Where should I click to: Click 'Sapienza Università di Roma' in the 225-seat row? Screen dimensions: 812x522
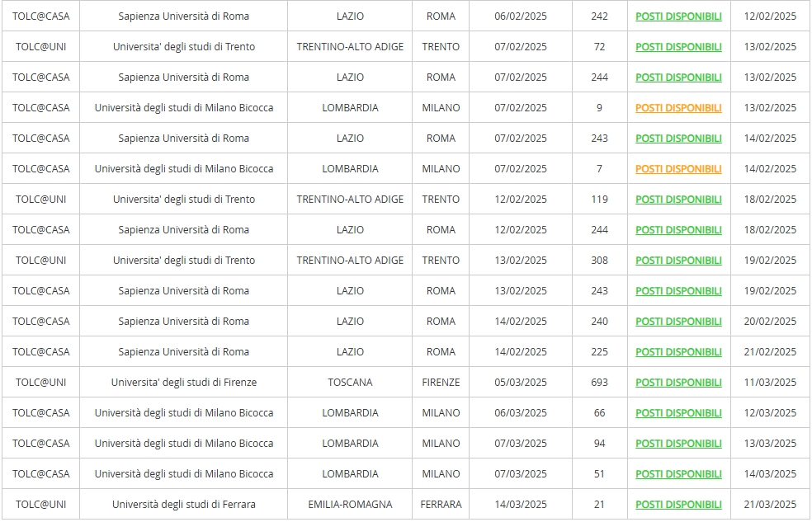[184, 352]
